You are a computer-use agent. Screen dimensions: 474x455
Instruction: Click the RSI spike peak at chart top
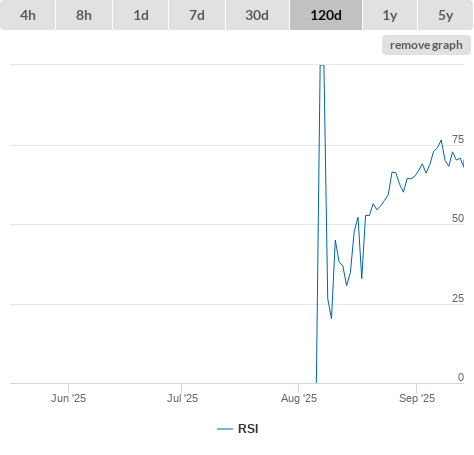(x=322, y=66)
